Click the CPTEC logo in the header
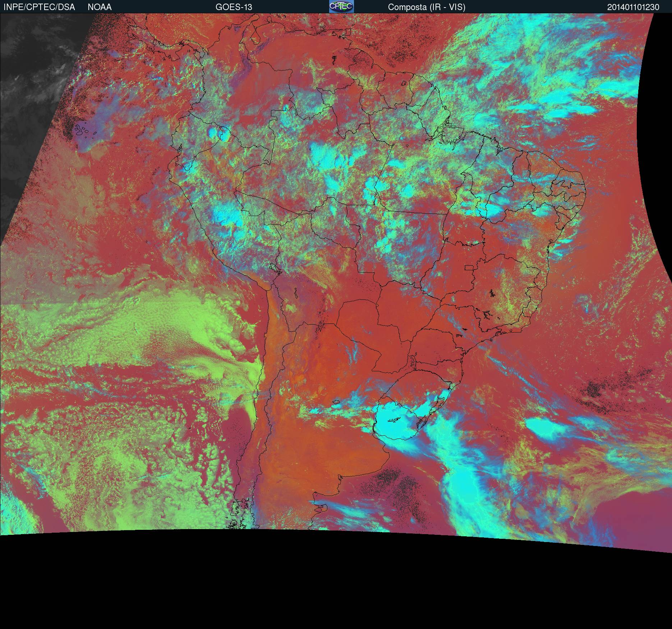 (341, 6)
